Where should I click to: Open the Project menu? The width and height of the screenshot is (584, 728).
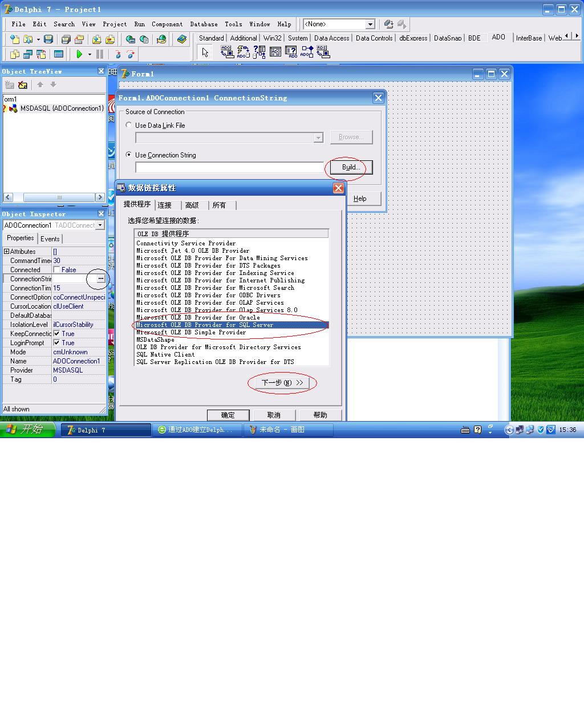point(115,24)
